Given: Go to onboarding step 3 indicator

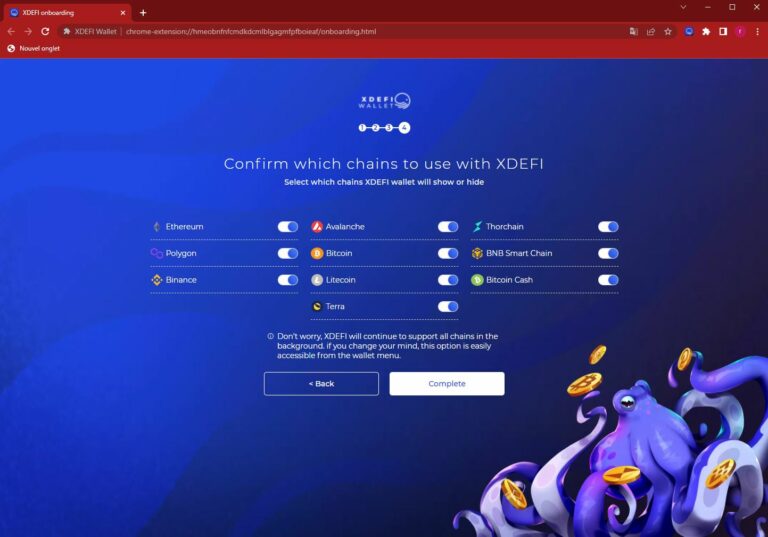Looking at the screenshot, I should pos(389,127).
